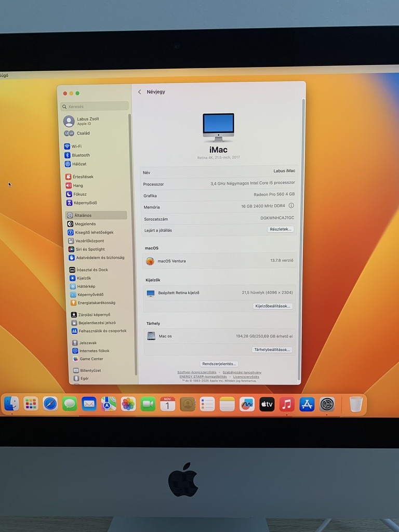This screenshot has height=532, width=399.
Task: Select Felhasználók és csoportok
Action: click(99, 331)
